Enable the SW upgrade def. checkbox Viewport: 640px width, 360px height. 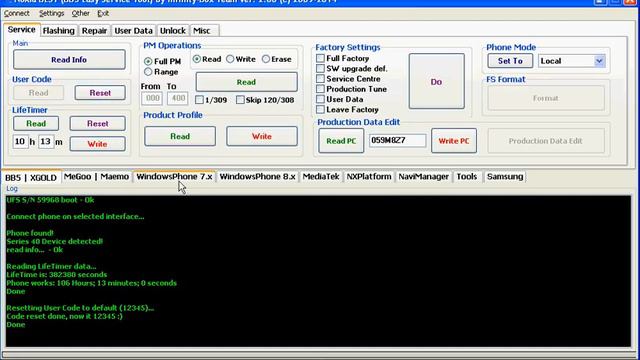(x=352, y=69)
